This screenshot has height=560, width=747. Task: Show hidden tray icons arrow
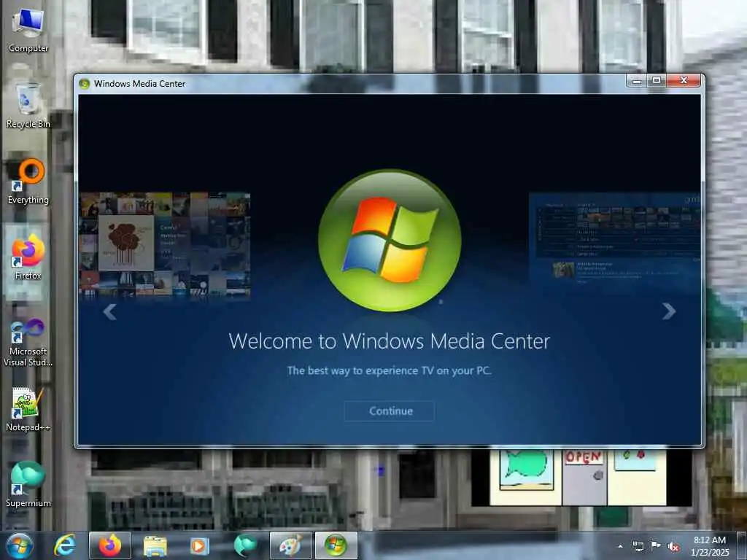[x=620, y=546]
